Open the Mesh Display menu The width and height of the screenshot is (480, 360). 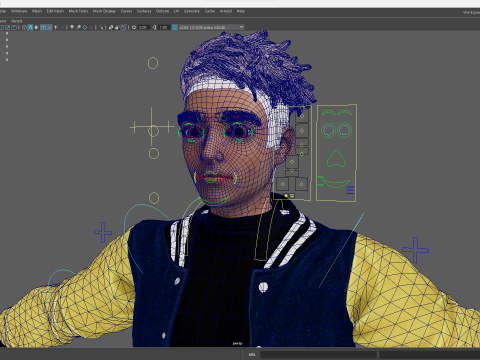(104, 11)
